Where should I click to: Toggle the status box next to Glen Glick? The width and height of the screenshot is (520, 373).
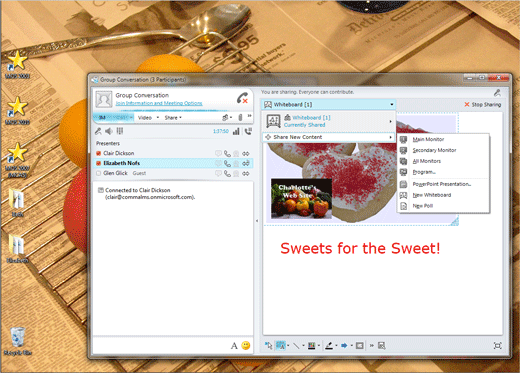point(98,173)
